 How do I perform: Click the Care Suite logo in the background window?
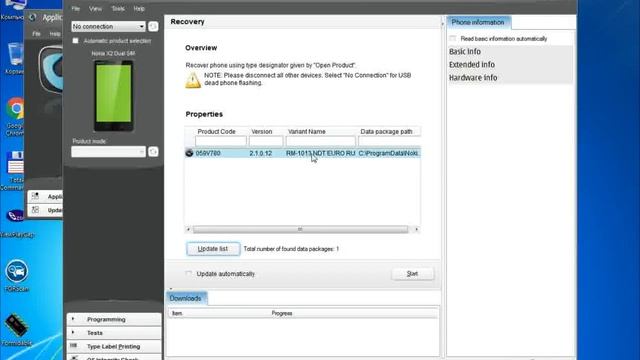pyautogui.click(x=51, y=69)
